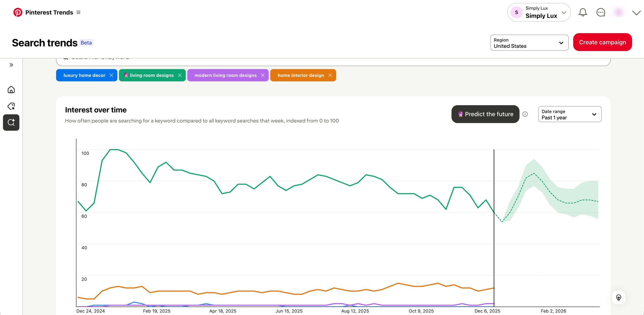Viewport: 644px width, 315px height.
Task: Toggle the Predict the future button
Action: pyautogui.click(x=485, y=114)
